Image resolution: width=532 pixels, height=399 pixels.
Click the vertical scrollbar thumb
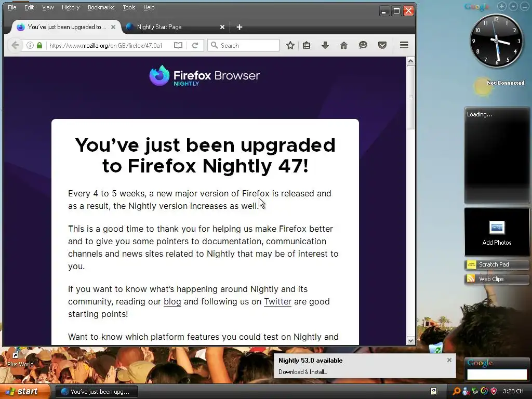pyautogui.click(x=410, y=97)
